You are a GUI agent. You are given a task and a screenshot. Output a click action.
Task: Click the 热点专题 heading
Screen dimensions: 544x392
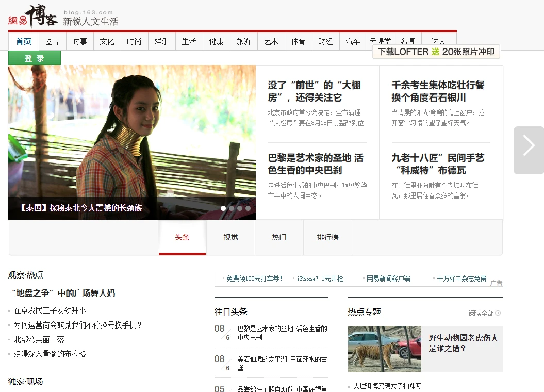point(364,312)
